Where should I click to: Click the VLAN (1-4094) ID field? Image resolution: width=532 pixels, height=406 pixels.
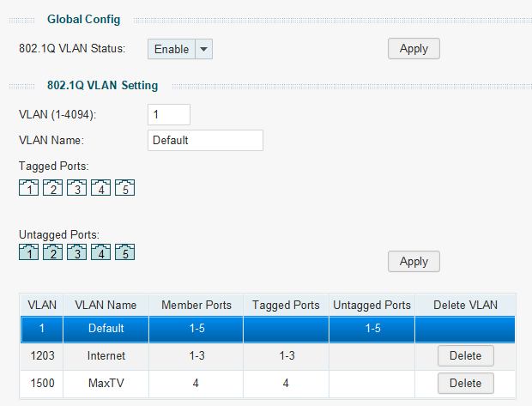[x=169, y=114]
